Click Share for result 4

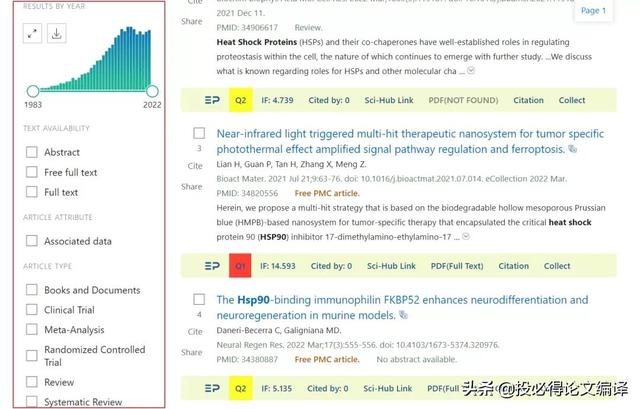click(x=191, y=352)
